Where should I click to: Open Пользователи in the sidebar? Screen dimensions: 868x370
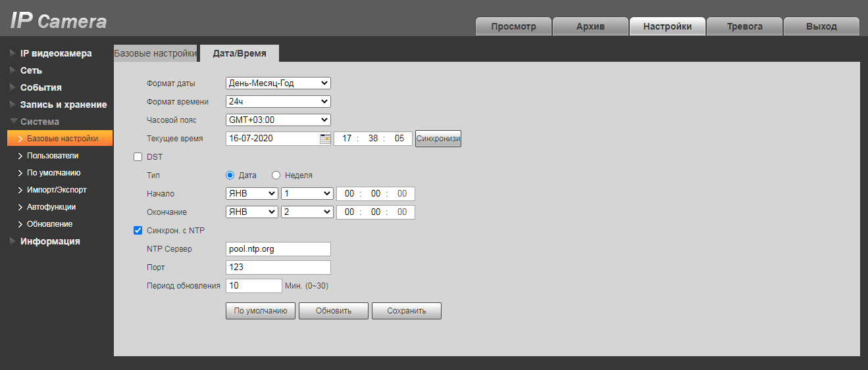[53, 156]
